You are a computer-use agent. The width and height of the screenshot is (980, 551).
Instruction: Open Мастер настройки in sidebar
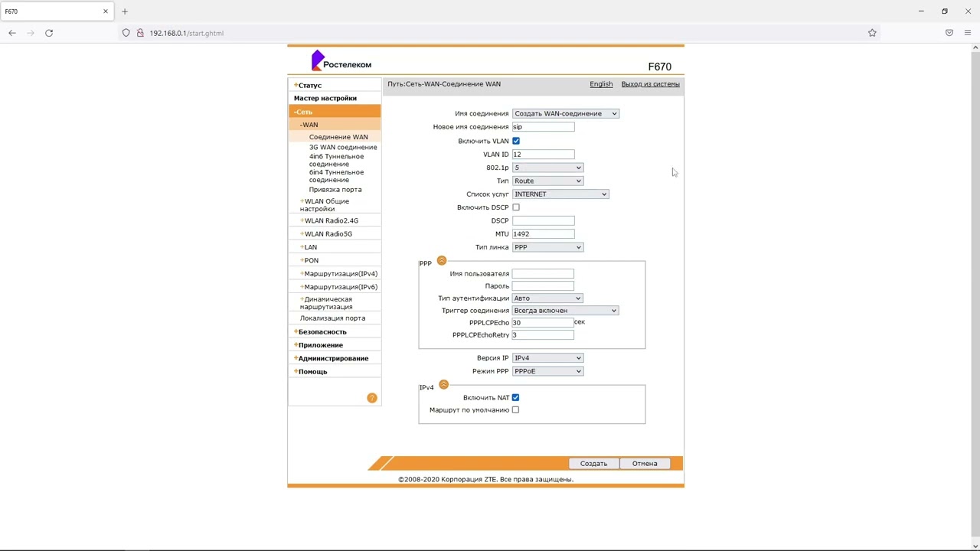(x=325, y=99)
